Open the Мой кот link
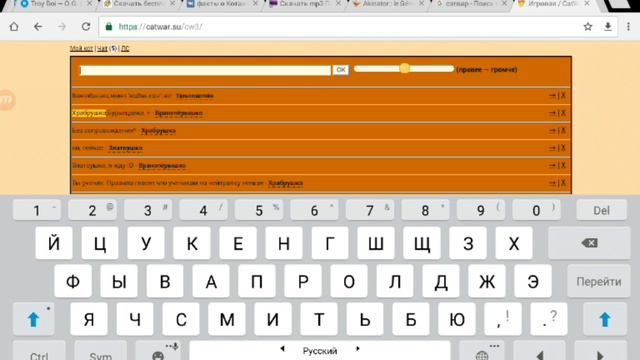Screen dimensions: 640x360 (81, 48)
